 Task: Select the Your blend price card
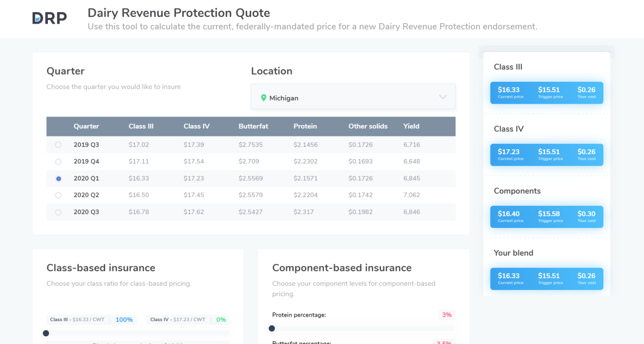(x=547, y=279)
